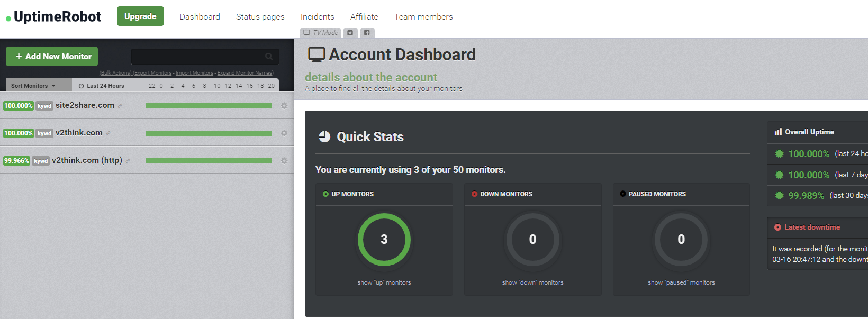Select the v2think.com (http) monitor name
Image resolution: width=868 pixels, height=319 pixels.
(87, 160)
